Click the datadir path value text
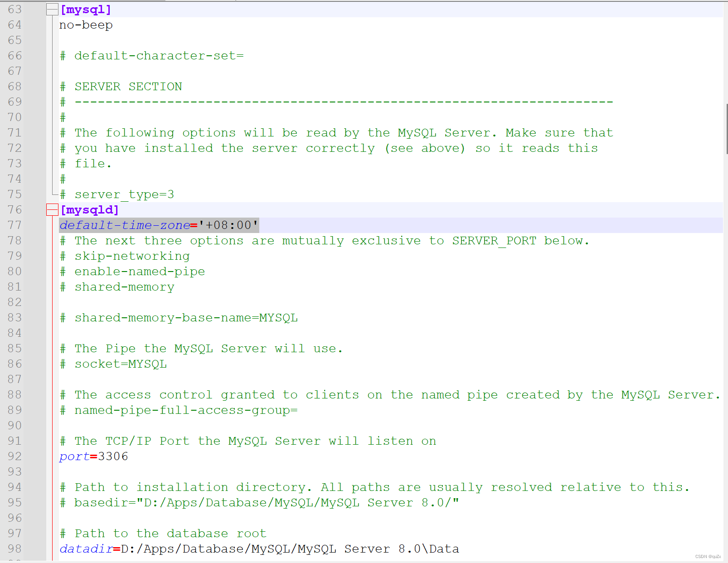 tap(290, 549)
